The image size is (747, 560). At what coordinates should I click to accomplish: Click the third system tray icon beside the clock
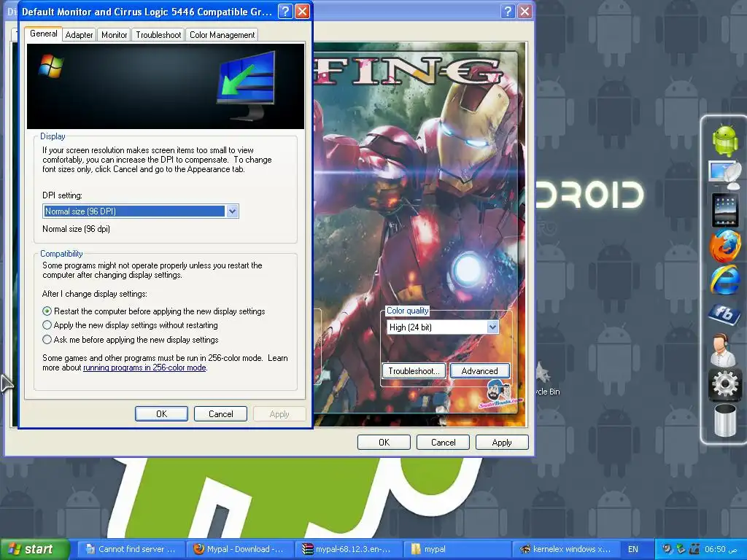(694, 549)
